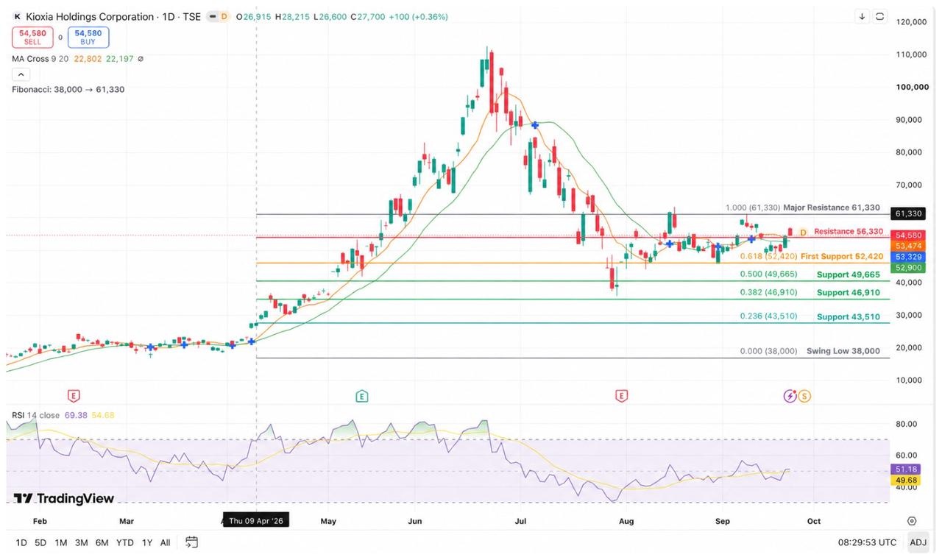The image size is (942, 560).
Task: Click the green 52,900 price axis tag
Action: point(907,268)
